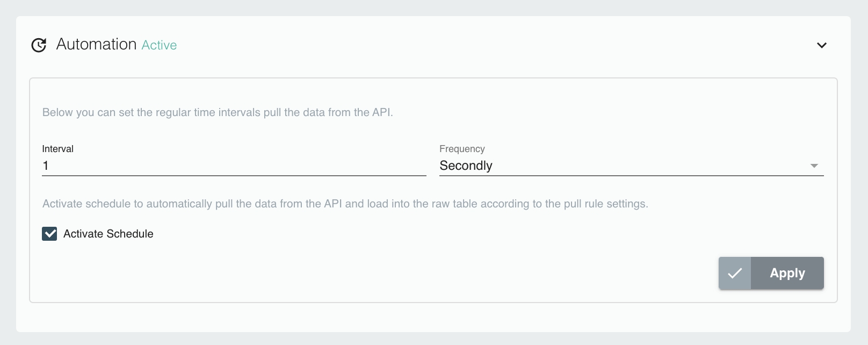The height and width of the screenshot is (345, 868).
Task: Click the time intervals description text
Action: pos(218,112)
